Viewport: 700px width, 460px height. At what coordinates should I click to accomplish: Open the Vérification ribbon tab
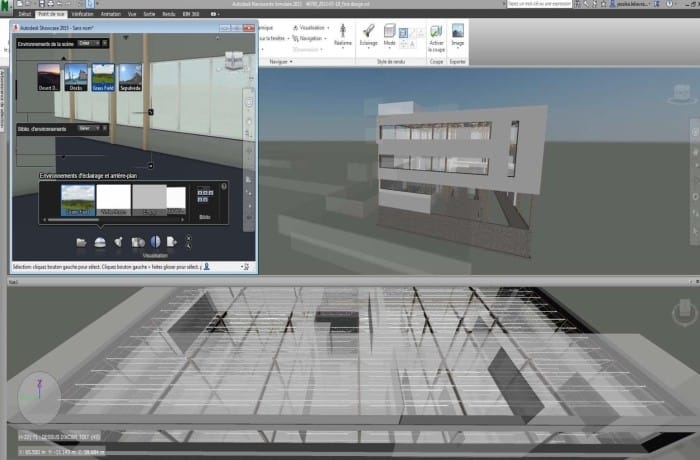pos(83,14)
